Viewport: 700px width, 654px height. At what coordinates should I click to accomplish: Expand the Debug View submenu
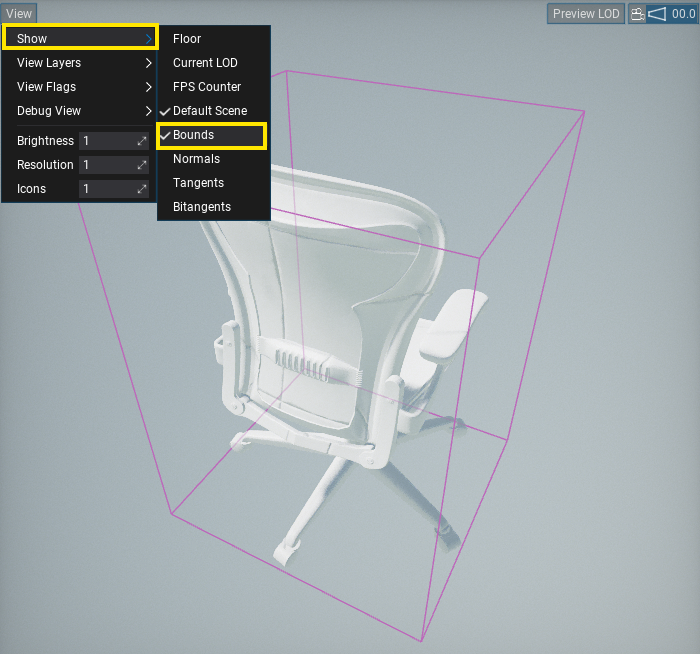(80, 111)
